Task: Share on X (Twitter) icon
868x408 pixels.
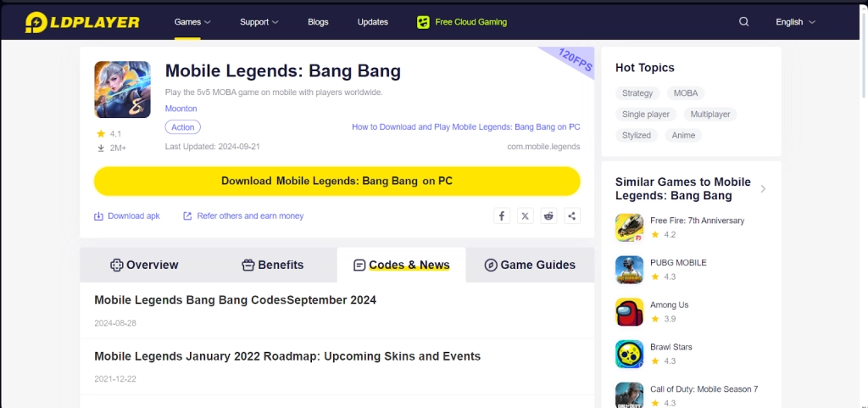Action: [526, 216]
